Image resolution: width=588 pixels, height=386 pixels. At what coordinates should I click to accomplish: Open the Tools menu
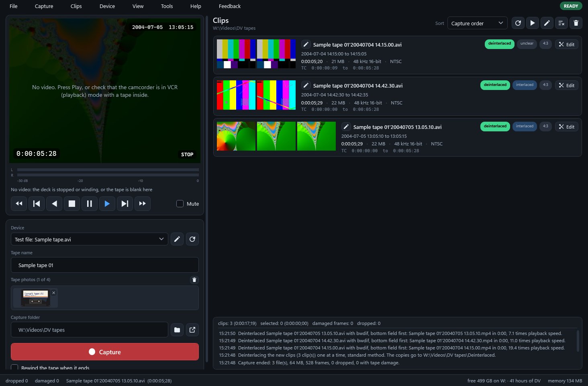(167, 6)
